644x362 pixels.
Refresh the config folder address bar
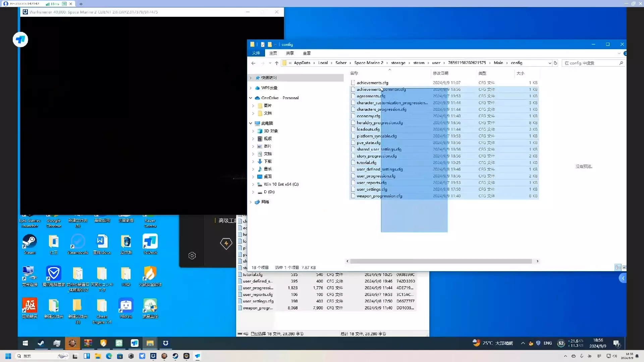[x=555, y=63]
